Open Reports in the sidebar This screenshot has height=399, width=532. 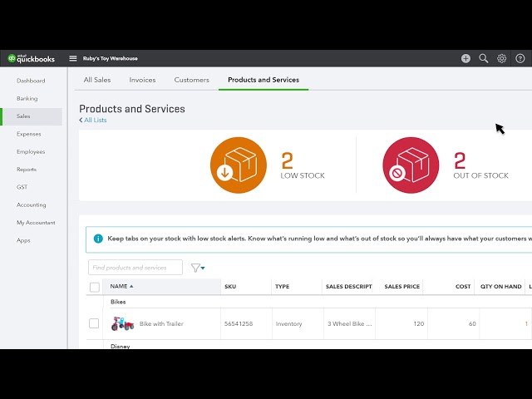point(27,170)
